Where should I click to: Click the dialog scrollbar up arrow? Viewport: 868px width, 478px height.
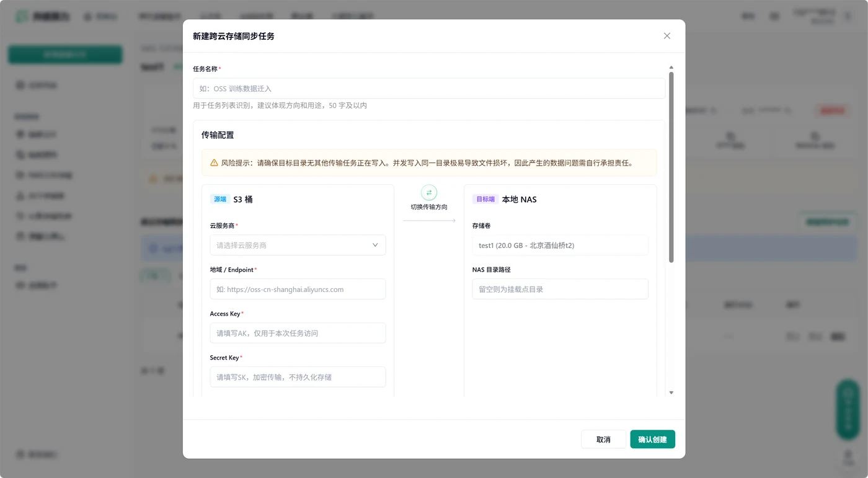click(x=671, y=67)
